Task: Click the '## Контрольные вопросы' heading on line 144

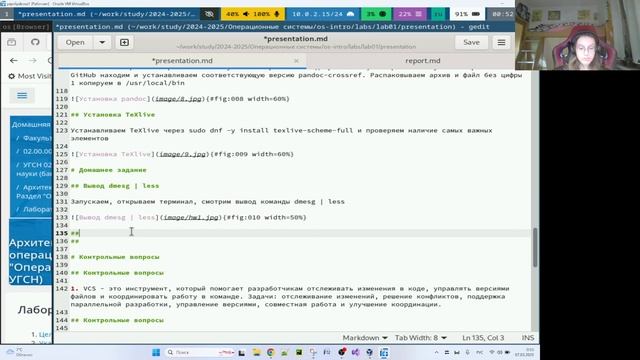Action: pos(117,320)
